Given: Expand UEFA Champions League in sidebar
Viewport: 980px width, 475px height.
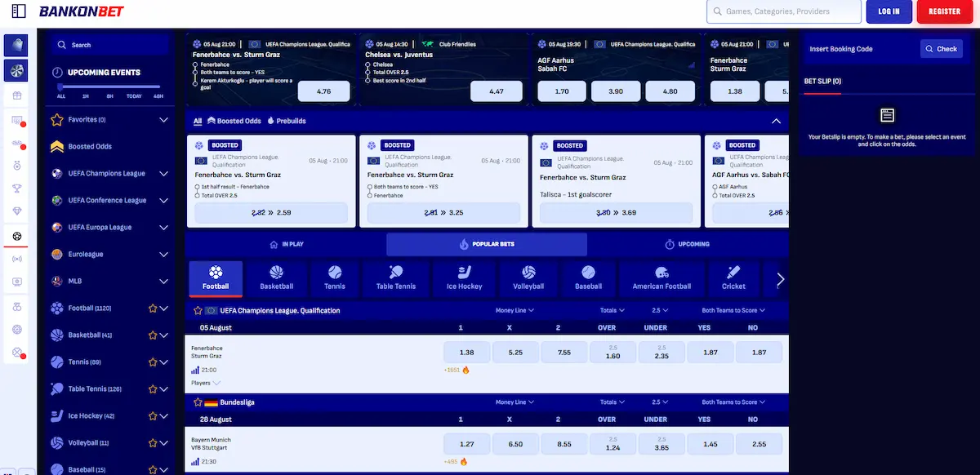Looking at the screenshot, I should [164, 174].
